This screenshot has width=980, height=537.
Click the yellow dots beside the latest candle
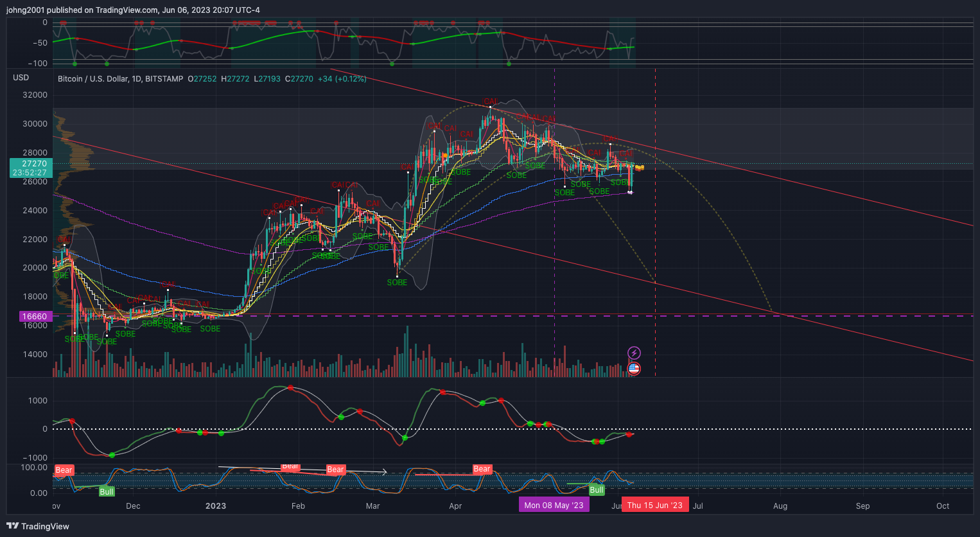tap(640, 168)
